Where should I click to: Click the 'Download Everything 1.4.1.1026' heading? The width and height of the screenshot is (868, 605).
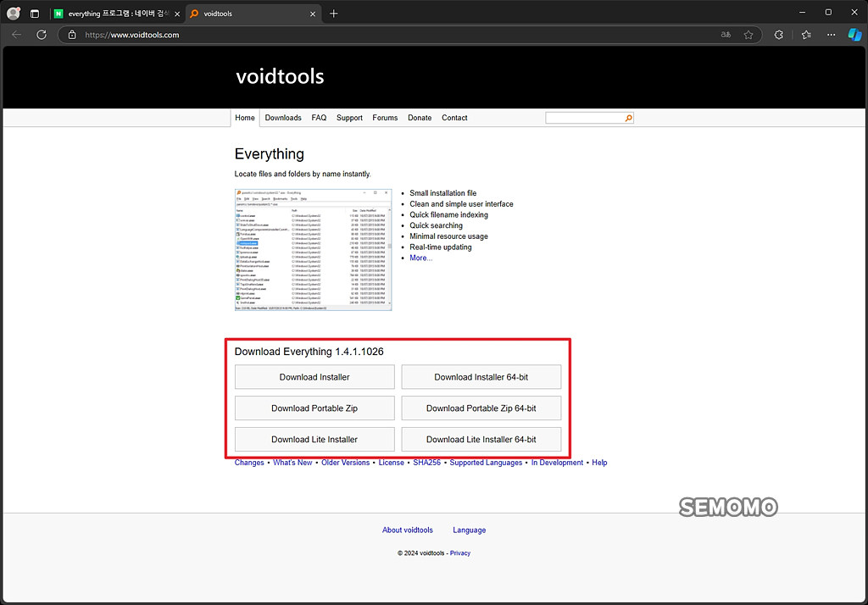coord(309,352)
